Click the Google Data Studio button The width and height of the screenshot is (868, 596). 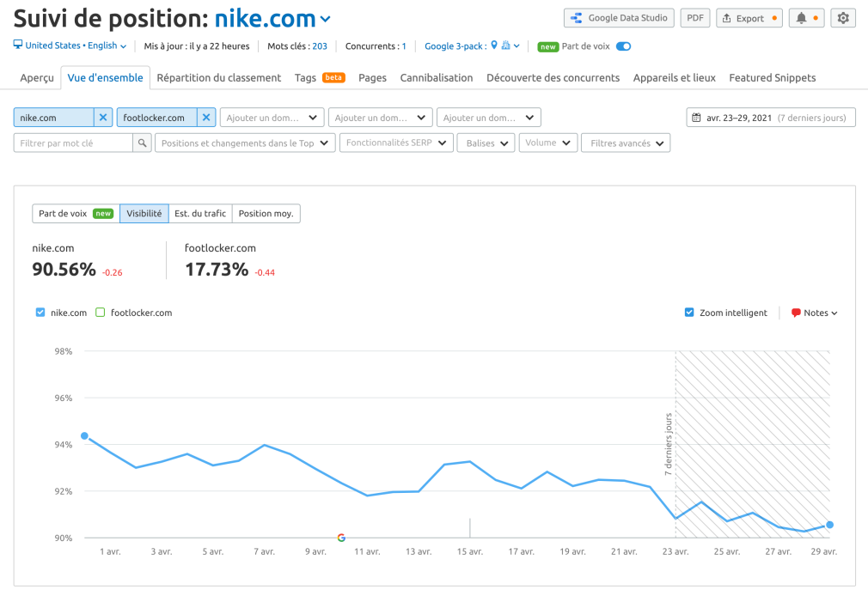[619, 18]
